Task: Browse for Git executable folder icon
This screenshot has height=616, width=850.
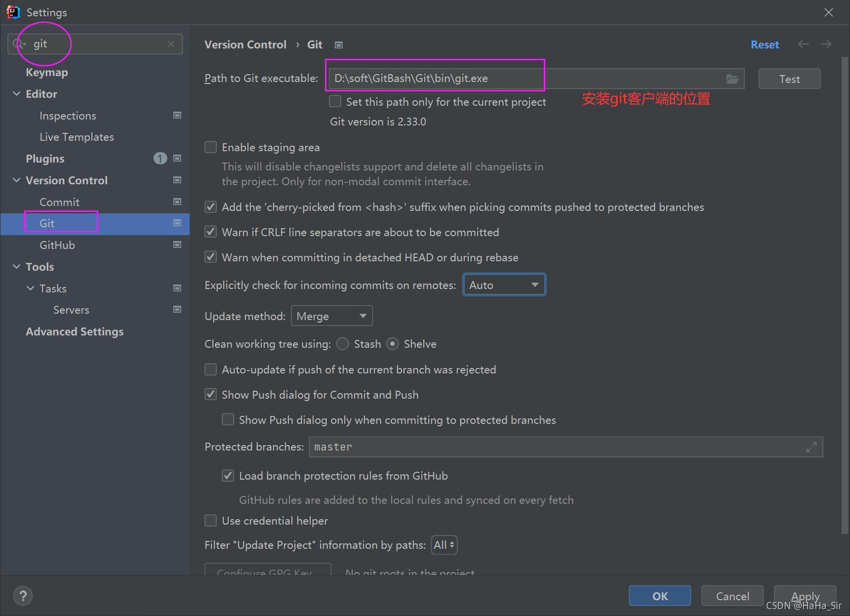Action: (x=732, y=79)
